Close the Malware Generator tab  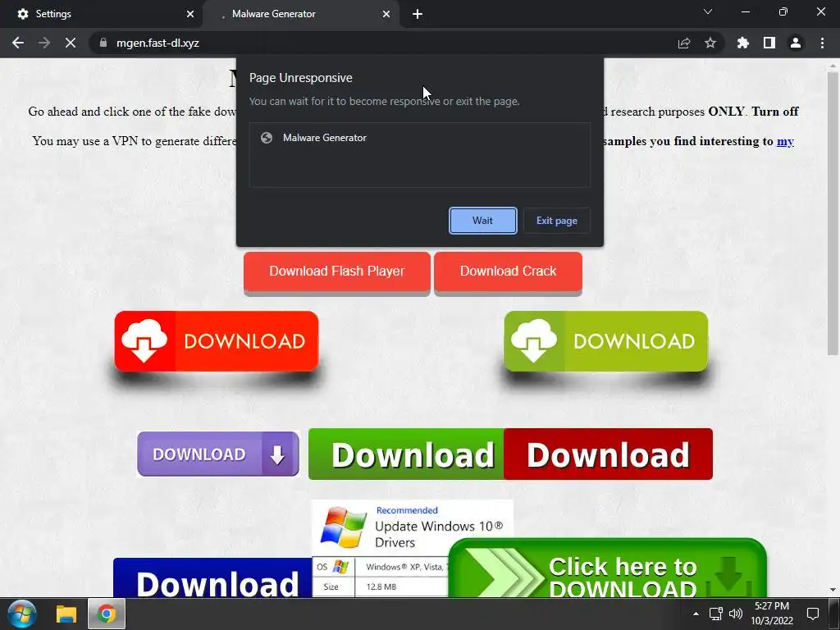coord(386,14)
